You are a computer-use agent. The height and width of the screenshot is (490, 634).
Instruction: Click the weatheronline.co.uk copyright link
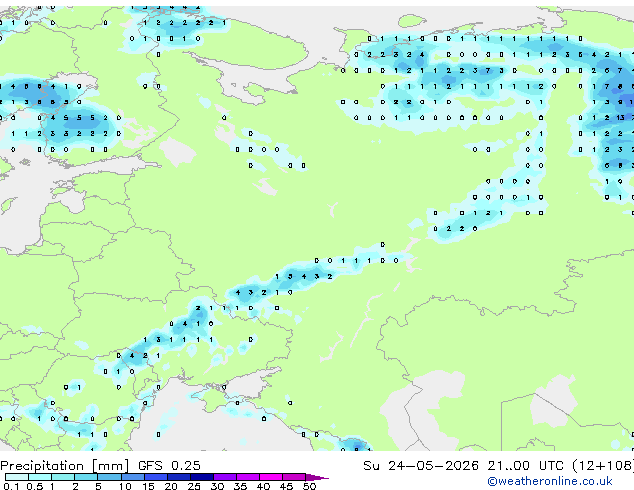pyautogui.click(x=549, y=481)
